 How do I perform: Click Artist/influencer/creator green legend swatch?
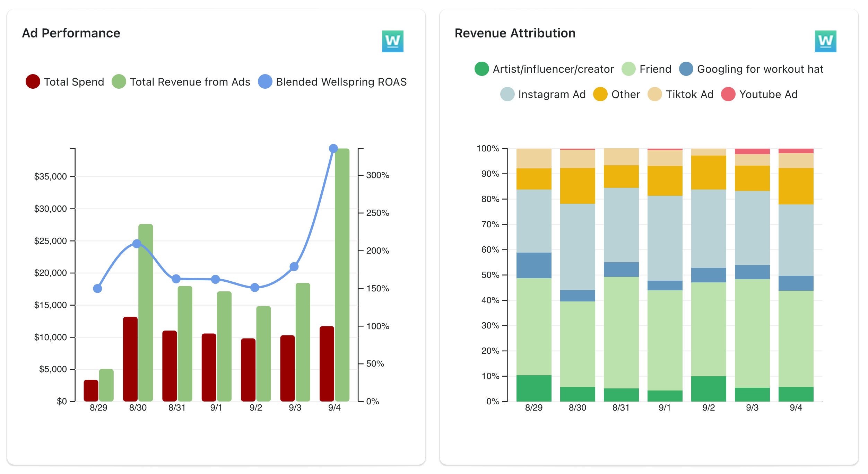tap(481, 69)
